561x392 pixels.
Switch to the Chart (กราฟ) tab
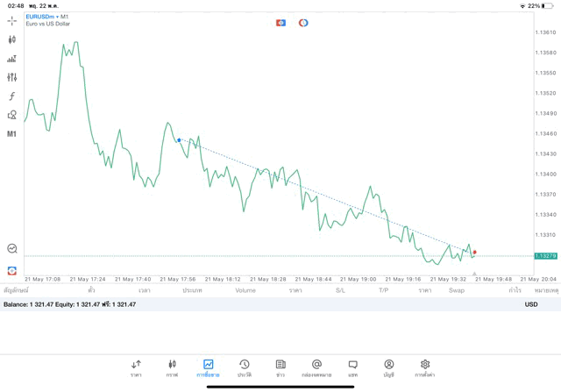click(x=172, y=367)
